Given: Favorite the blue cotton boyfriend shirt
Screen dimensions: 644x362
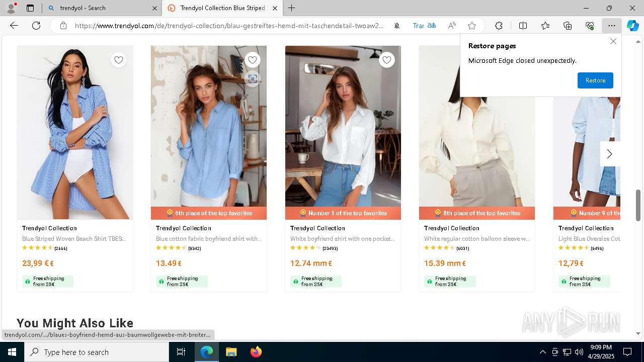Looking at the screenshot, I should point(253,60).
